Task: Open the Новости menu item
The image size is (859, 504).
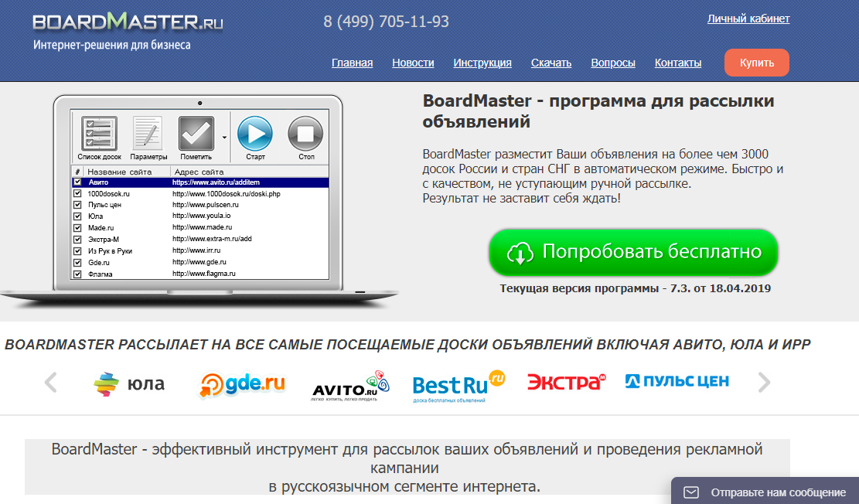Action: coord(413,63)
